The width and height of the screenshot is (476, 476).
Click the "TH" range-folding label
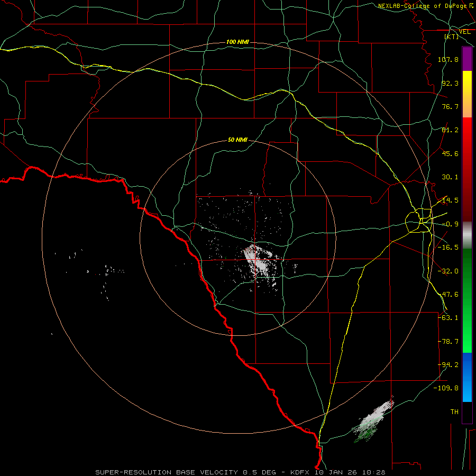pos(454,412)
